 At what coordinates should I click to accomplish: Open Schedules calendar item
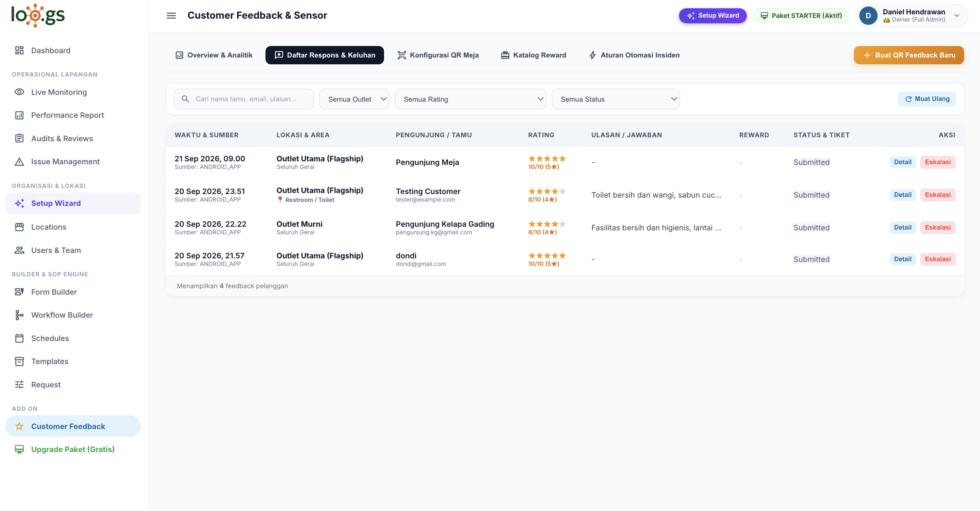coord(73,338)
